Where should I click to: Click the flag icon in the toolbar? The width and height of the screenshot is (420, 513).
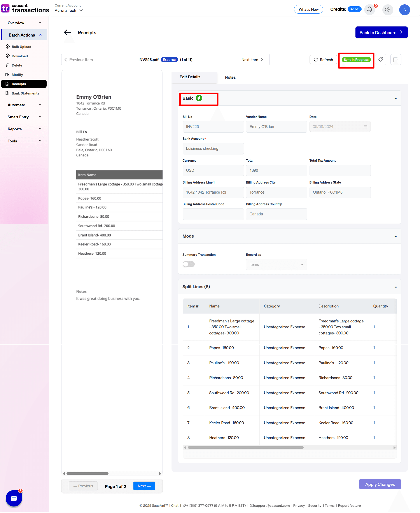[x=396, y=60]
